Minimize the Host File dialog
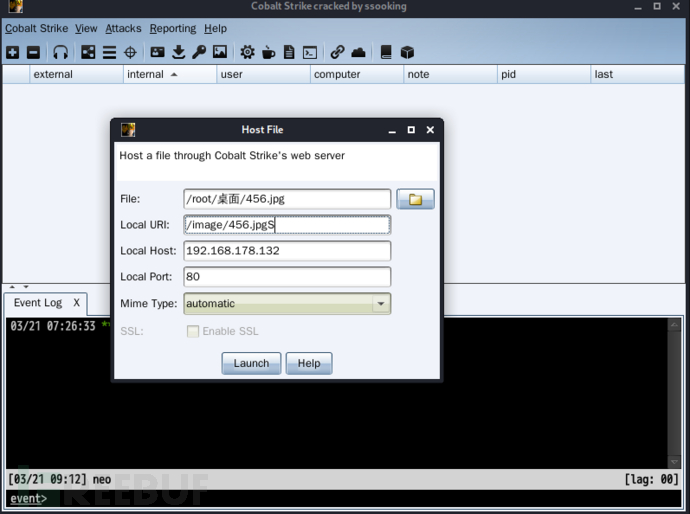Image resolution: width=690 pixels, height=514 pixels. click(x=392, y=130)
